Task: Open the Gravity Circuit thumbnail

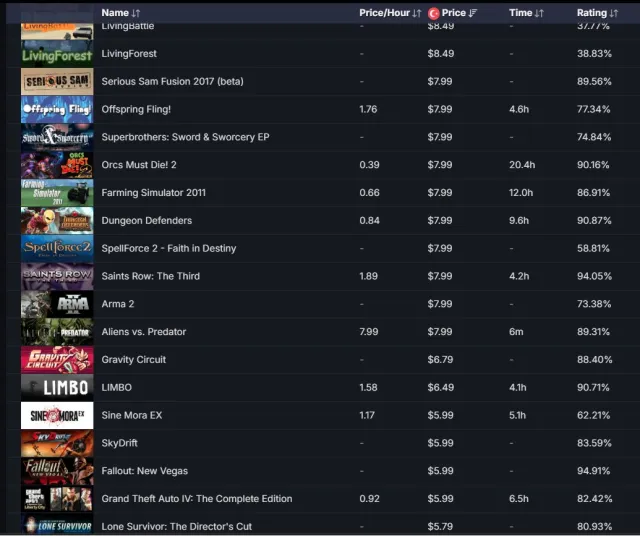Action: (x=57, y=360)
